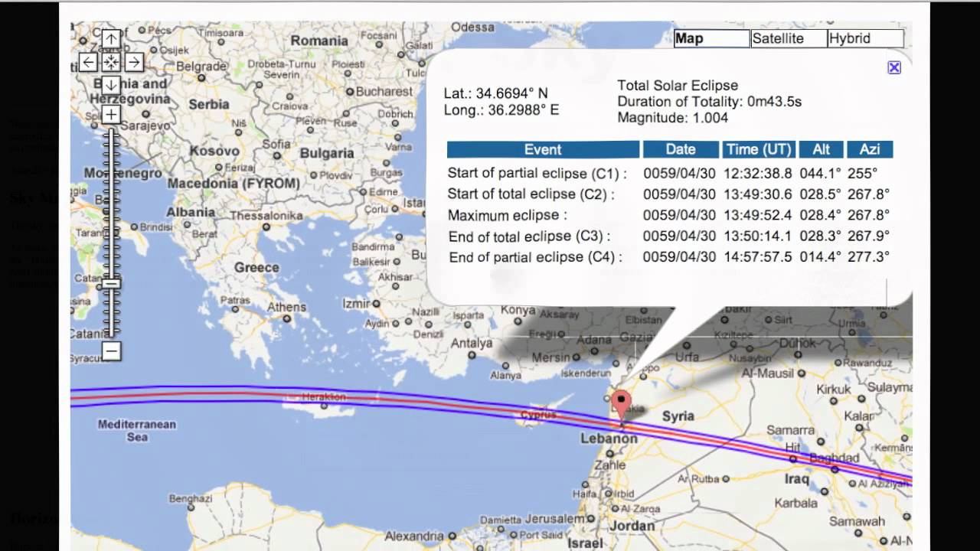Image resolution: width=980 pixels, height=551 pixels.
Task: Click the altitude value 044.1°
Action: pyautogui.click(x=820, y=174)
